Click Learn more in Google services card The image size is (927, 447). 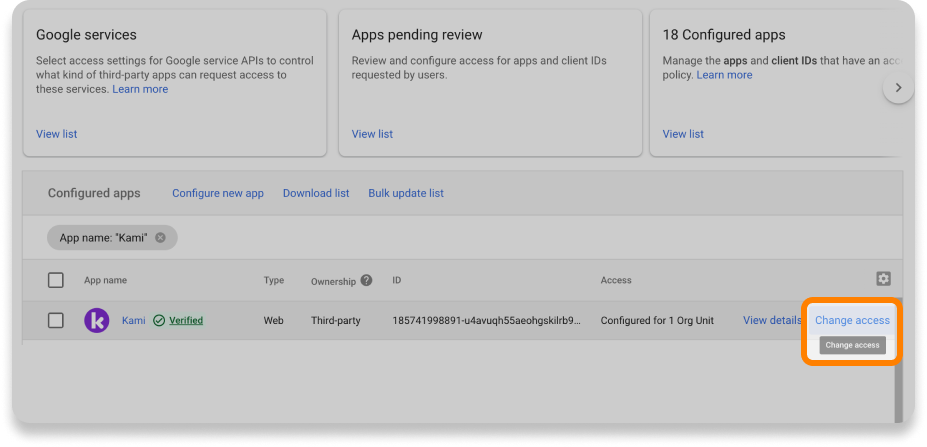[140, 89]
